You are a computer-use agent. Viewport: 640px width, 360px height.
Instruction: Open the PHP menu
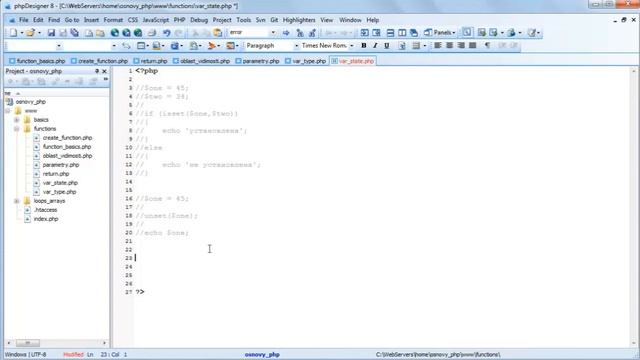point(179,20)
